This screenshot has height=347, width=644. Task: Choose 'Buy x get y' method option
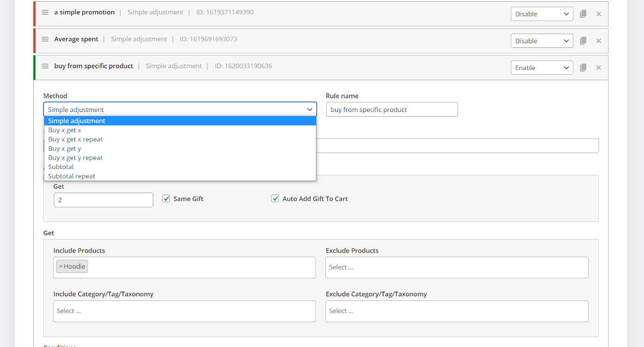pos(65,148)
